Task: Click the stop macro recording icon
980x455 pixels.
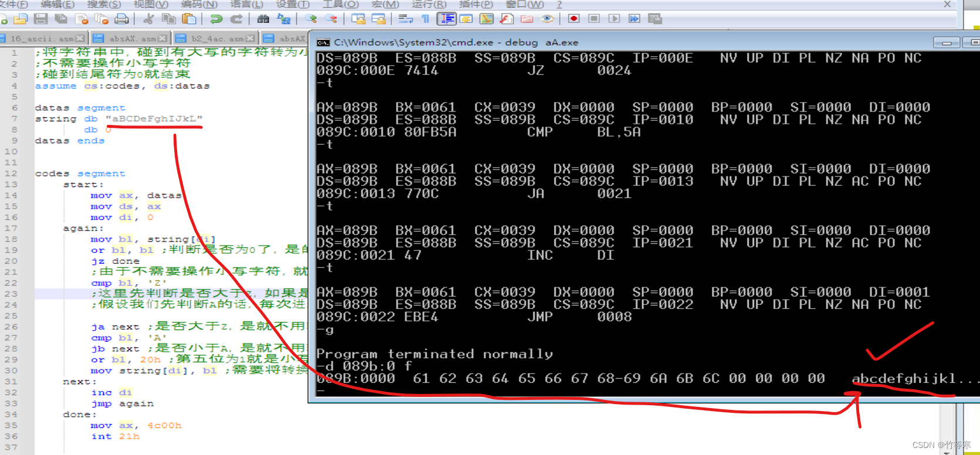Action: coord(594,19)
